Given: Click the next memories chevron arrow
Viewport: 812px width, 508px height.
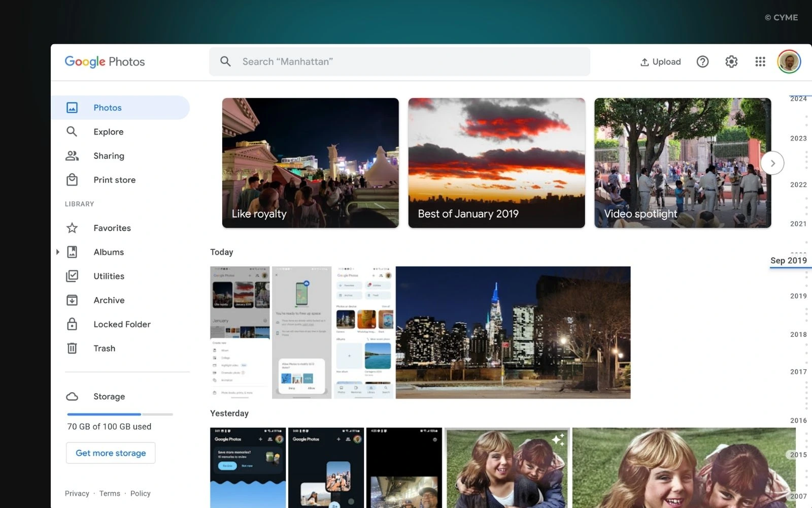Looking at the screenshot, I should point(772,163).
